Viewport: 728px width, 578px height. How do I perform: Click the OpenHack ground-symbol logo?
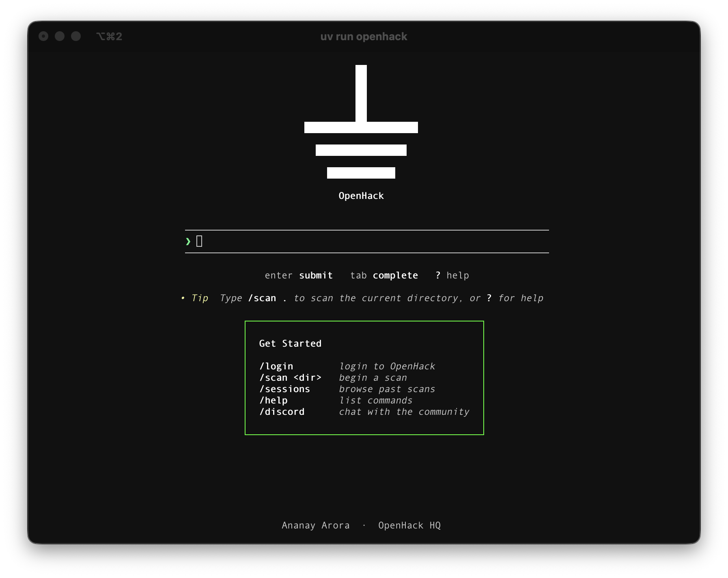point(361,122)
